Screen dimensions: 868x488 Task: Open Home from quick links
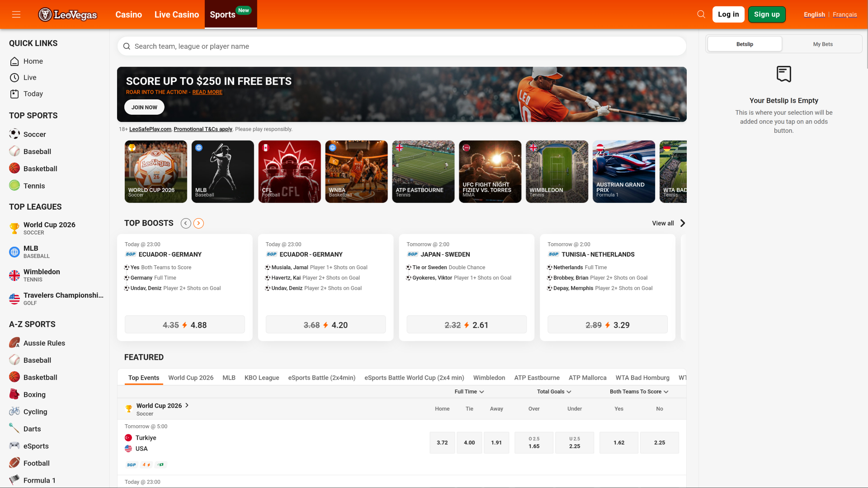[x=26, y=61]
